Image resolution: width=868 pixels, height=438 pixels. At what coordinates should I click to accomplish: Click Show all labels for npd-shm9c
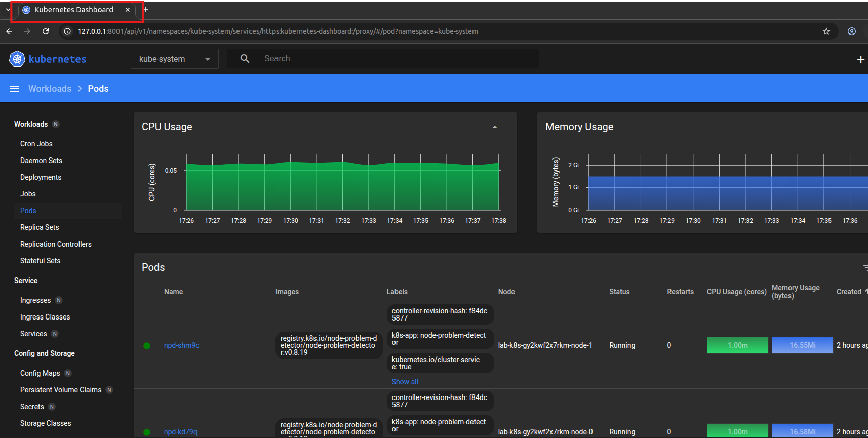pos(405,382)
